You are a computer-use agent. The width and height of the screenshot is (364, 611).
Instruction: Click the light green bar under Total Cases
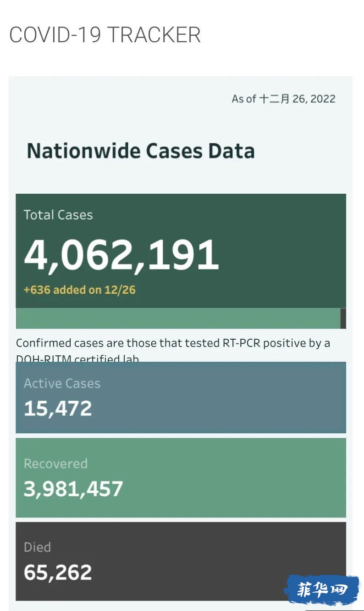point(178,318)
